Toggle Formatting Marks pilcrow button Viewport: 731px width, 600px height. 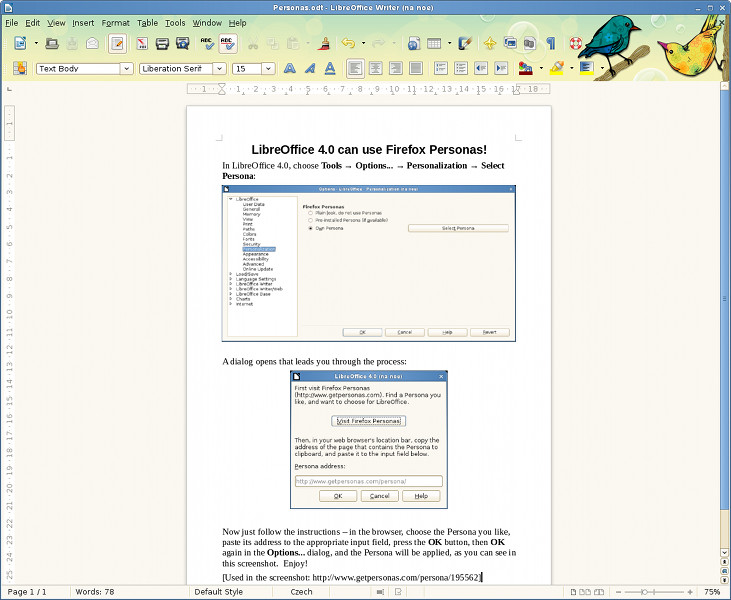click(x=551, y=44)
